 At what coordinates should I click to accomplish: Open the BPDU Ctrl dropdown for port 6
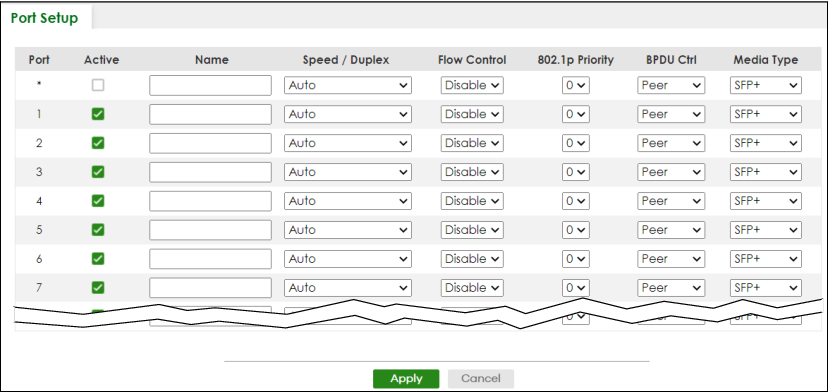tap(671, 259)
